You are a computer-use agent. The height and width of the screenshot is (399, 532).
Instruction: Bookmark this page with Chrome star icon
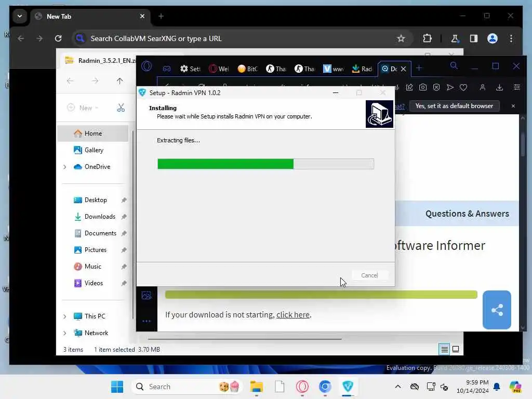pyautogui.click(x=401, y=38)
